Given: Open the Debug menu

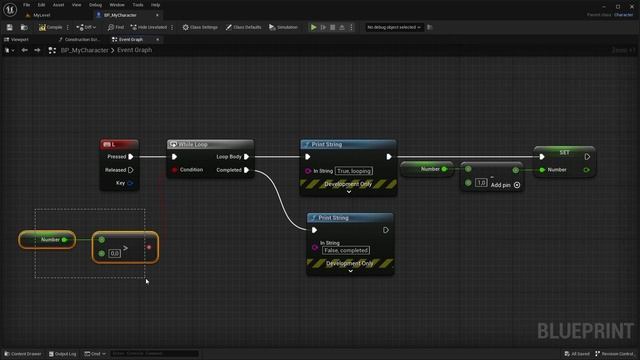Looking at the screenshot, I should [95, 5].
